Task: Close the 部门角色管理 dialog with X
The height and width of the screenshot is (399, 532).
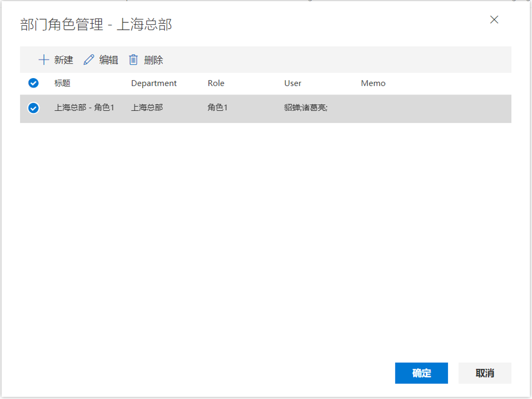Action: 494,19
